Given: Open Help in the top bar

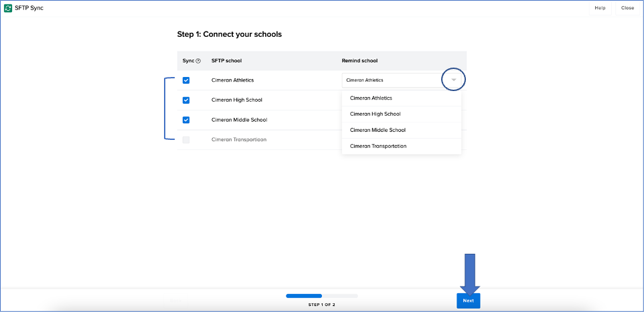Looking at the screenshot, I should tap(600, 8).
